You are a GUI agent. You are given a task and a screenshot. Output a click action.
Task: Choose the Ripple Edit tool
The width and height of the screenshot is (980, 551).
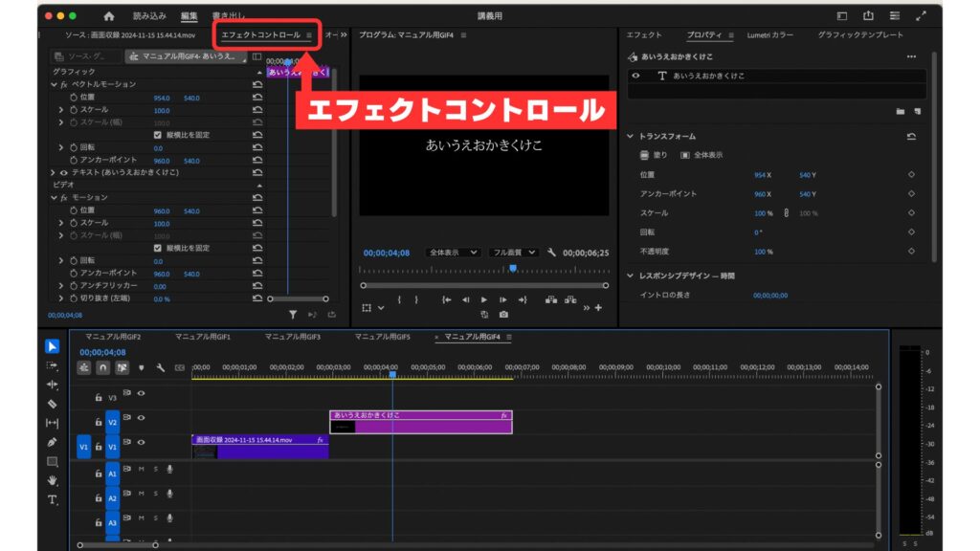[x=53, y=385]
